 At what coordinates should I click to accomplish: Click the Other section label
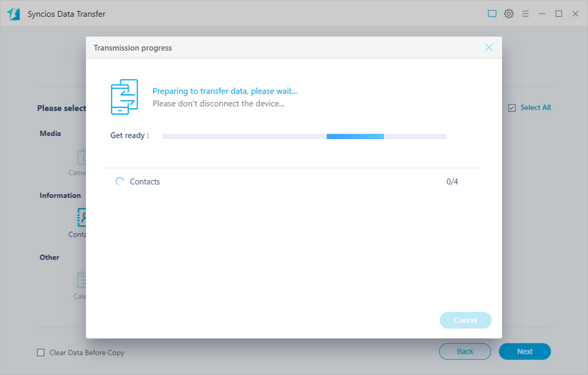[x=49, y=257]
